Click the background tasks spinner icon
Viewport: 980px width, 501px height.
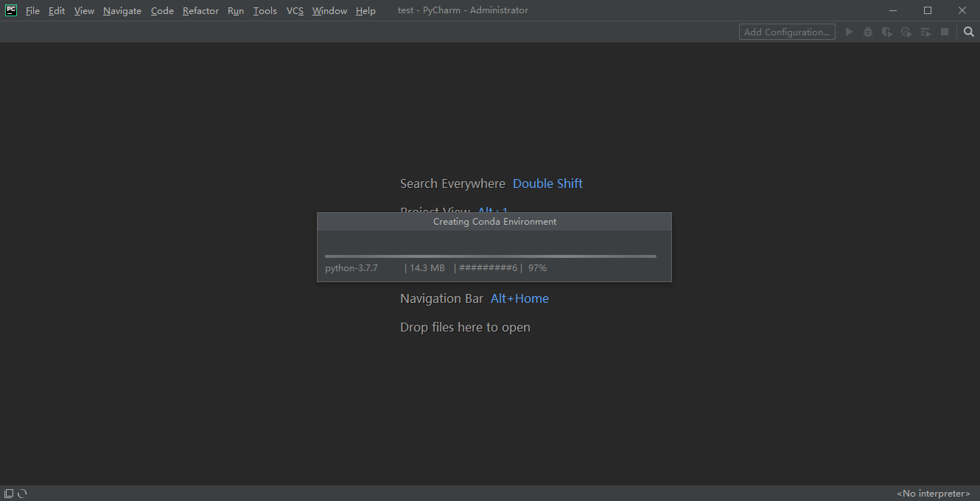click(x=22, y=494)
